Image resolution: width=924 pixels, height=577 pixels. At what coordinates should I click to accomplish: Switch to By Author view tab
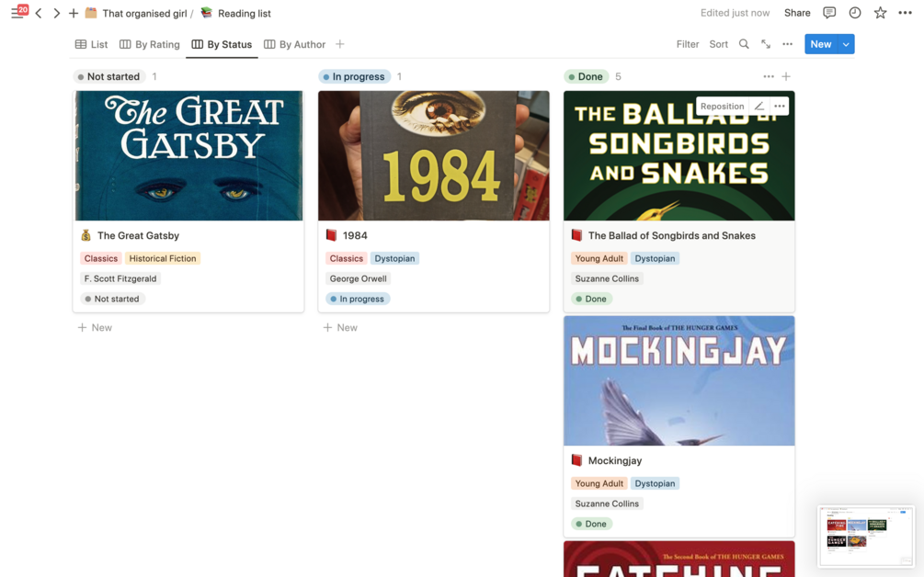294,44
